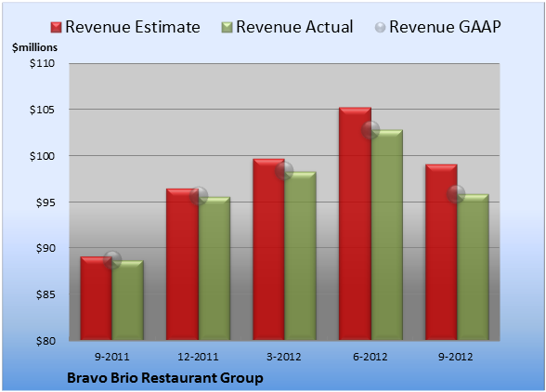Select the red estimate bar for 6-2012
546x392 pixels.
coord(355,224)
